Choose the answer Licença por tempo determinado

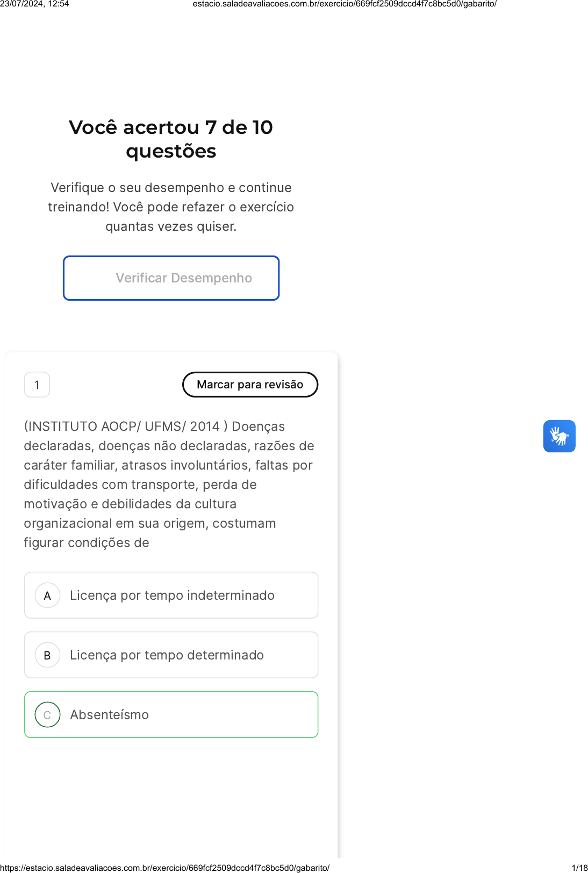tap(171, 655)
